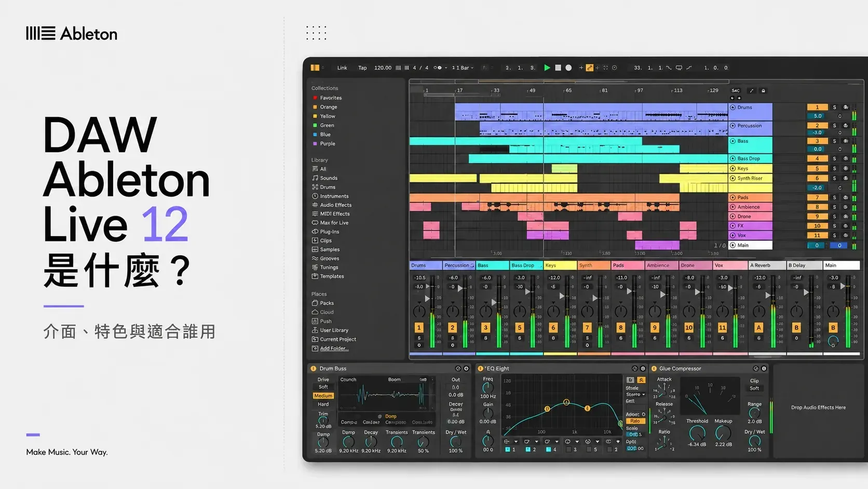This screenshot has height=489, width=868.
Task: Click the Drums icon in Library browser
Action: (x=315, y=187)
